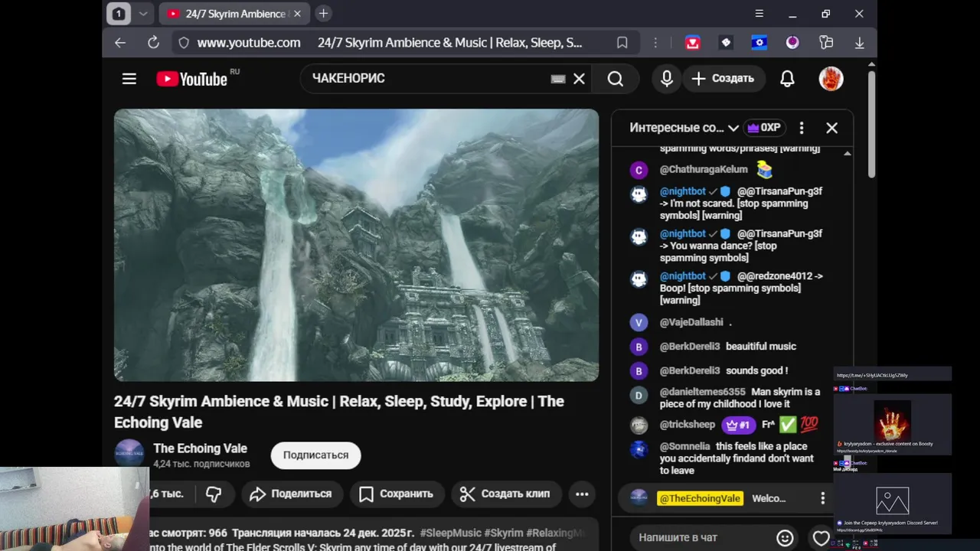Open the purple circle extension
The height and width of the screenshot is (551, 980).
tap(792, 43)
